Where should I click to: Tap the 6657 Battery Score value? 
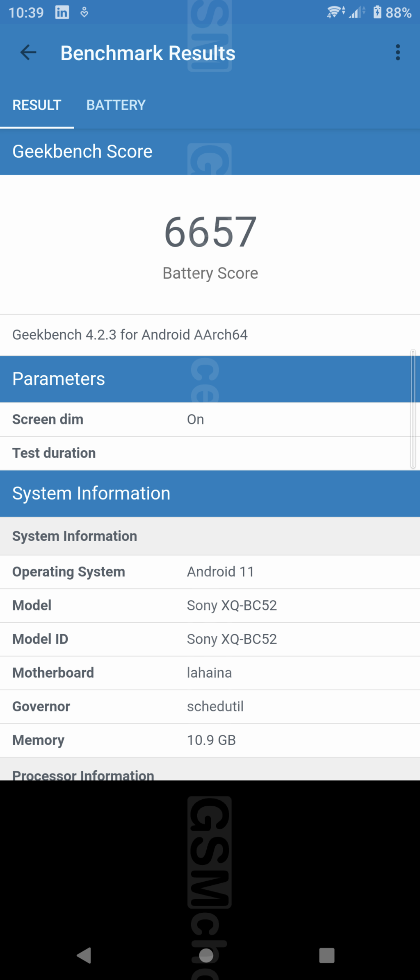pos(210,232)
